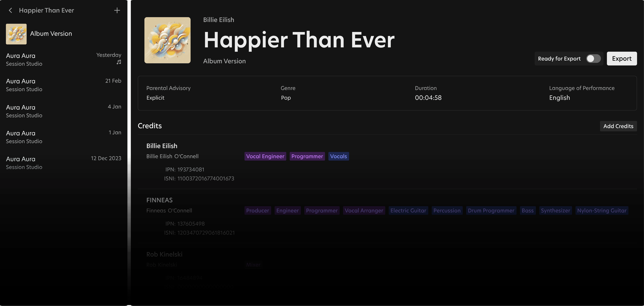Click the music note icon under Yesterday

(119, 62)
